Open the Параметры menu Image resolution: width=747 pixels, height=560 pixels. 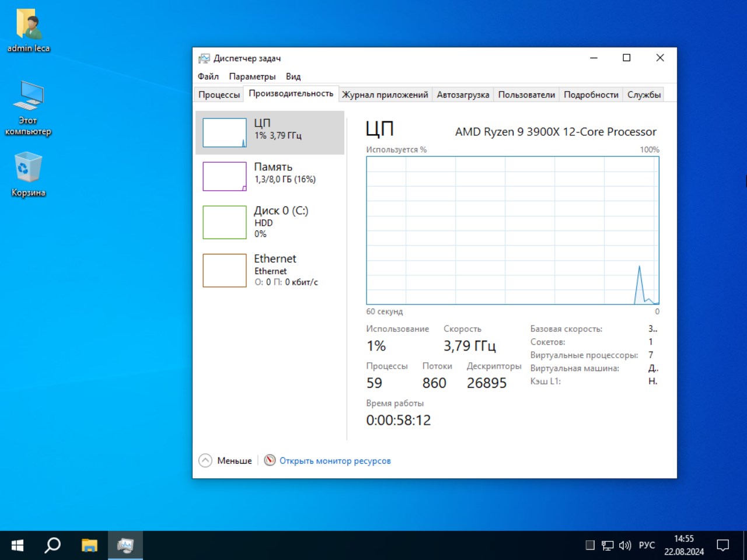(253, 76)
